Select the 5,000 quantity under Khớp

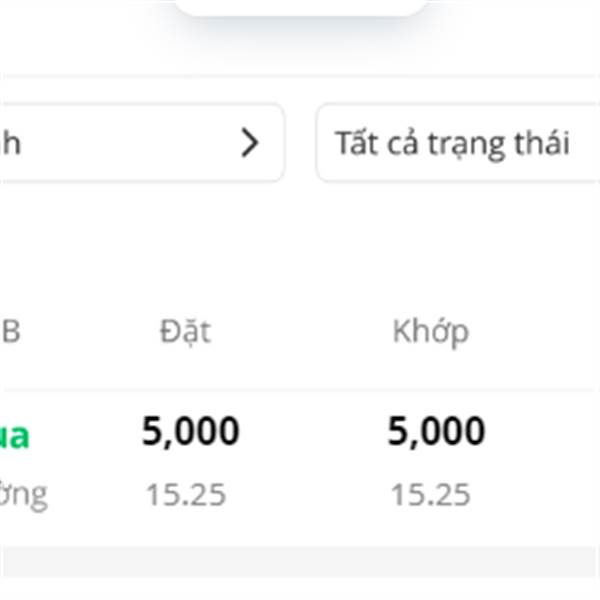pos(436,431)
